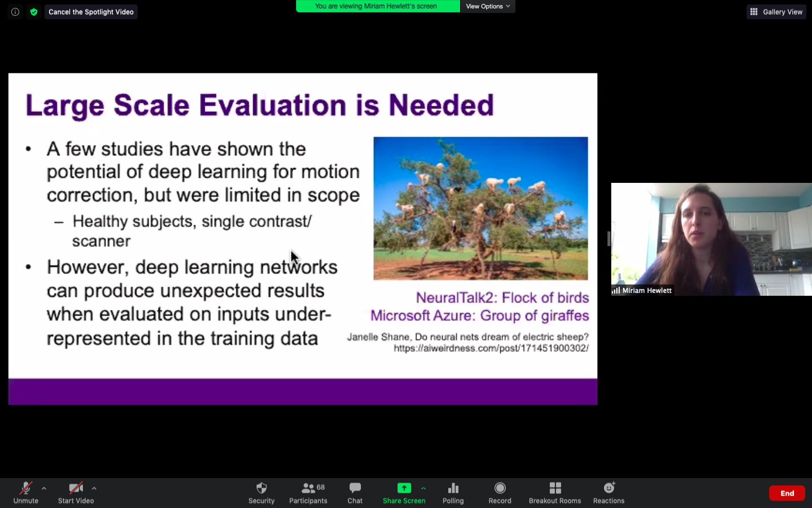Start recording the meeting
The image size is (812, 508).
pyautogui.click(x=500, y=492)
